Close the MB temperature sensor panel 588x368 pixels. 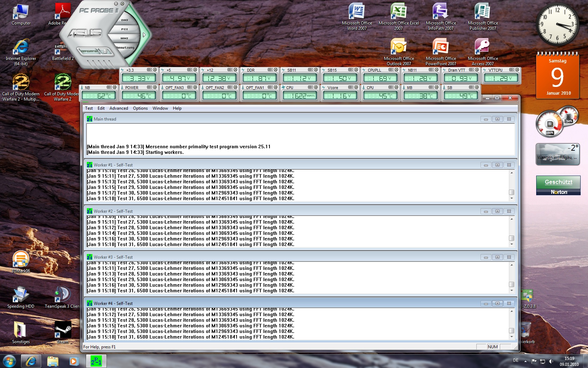coord(436,87)
